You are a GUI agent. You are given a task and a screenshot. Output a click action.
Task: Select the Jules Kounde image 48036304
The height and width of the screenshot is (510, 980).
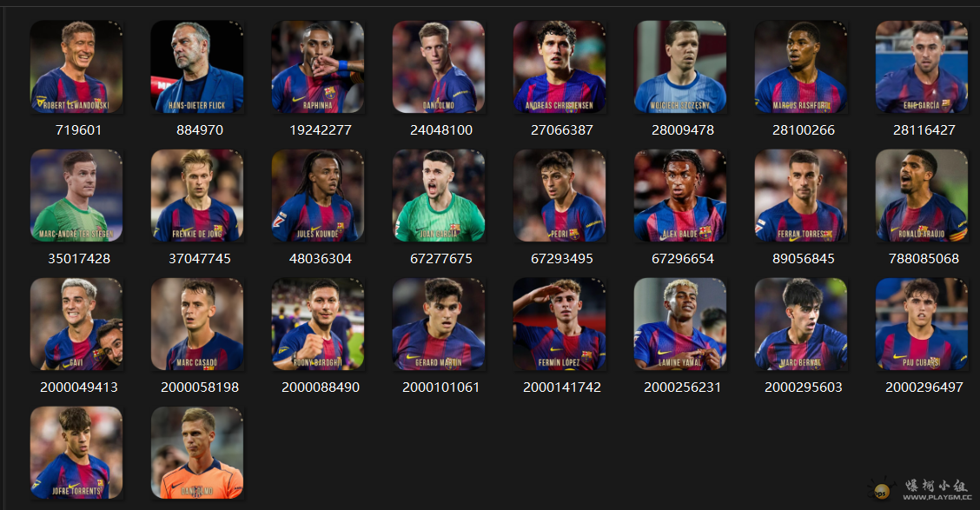[x=317, y=195]
